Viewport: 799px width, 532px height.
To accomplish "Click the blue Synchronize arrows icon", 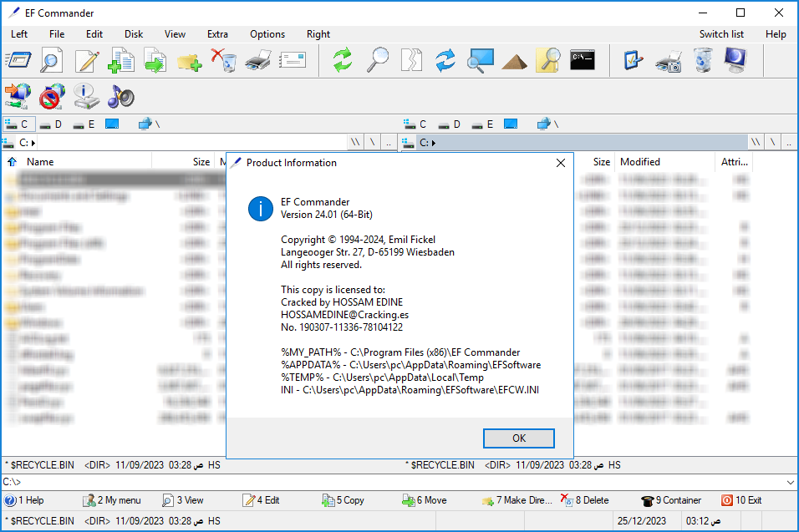I will pos(445,61).
